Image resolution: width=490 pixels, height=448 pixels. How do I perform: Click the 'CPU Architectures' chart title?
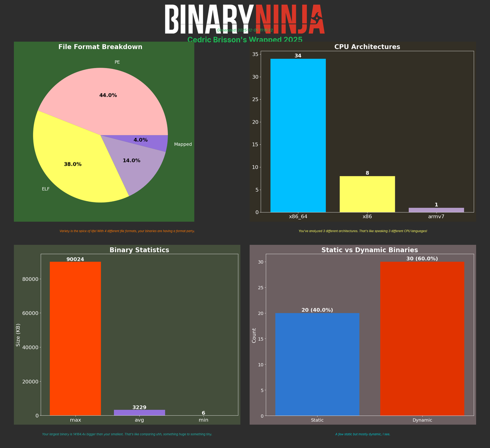pos(367,47)
